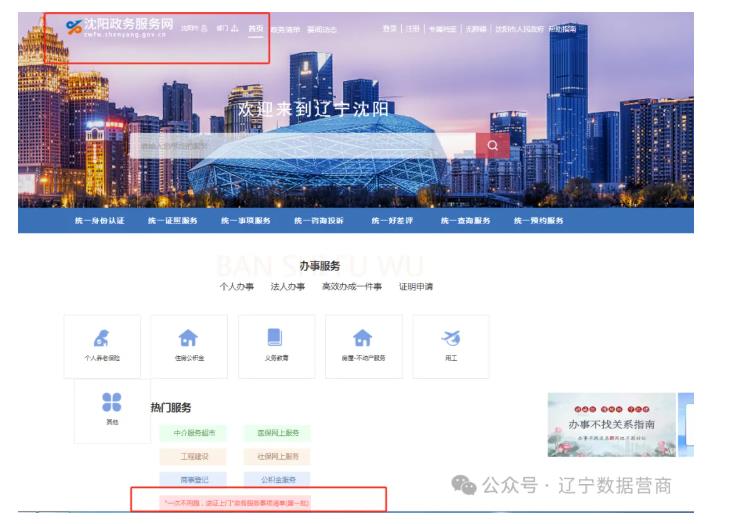The height and width of the screenshot is (524, 746).
Task: Click the 中介服务超市 green button
Action: (192, 433)
